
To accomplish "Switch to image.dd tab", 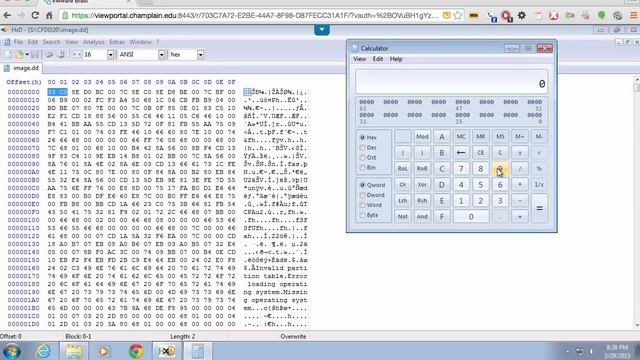I will 22,68.
